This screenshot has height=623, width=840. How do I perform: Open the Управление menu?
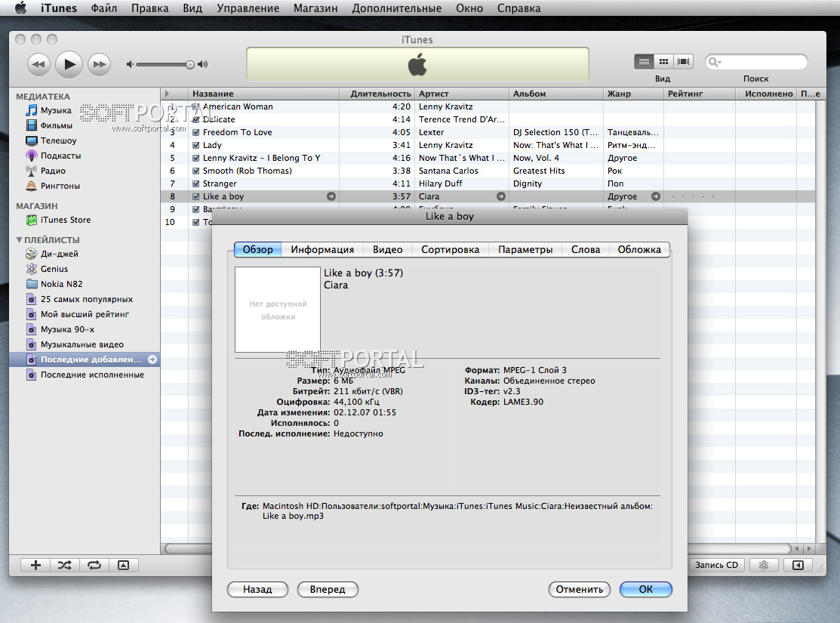tap(248, 8)
